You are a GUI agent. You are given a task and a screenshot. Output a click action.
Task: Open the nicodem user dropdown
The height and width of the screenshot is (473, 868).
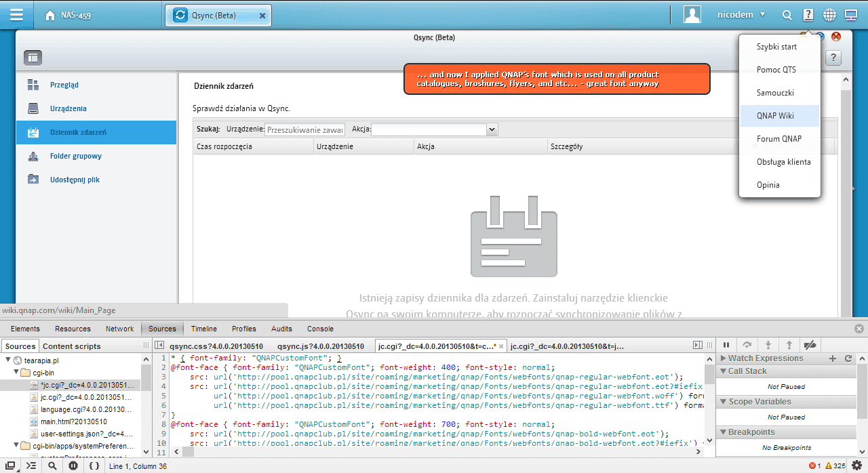click(x=742, y=14)
